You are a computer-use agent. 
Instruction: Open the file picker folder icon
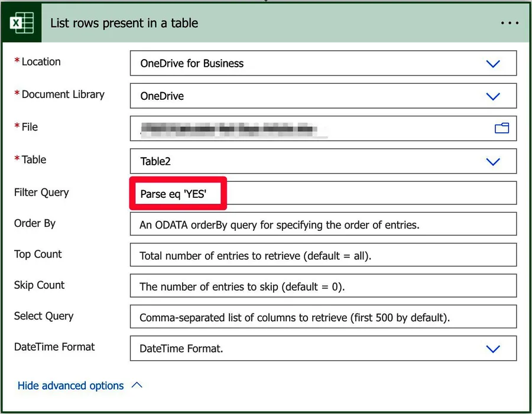pyautogui.click(x=502, y=128)
